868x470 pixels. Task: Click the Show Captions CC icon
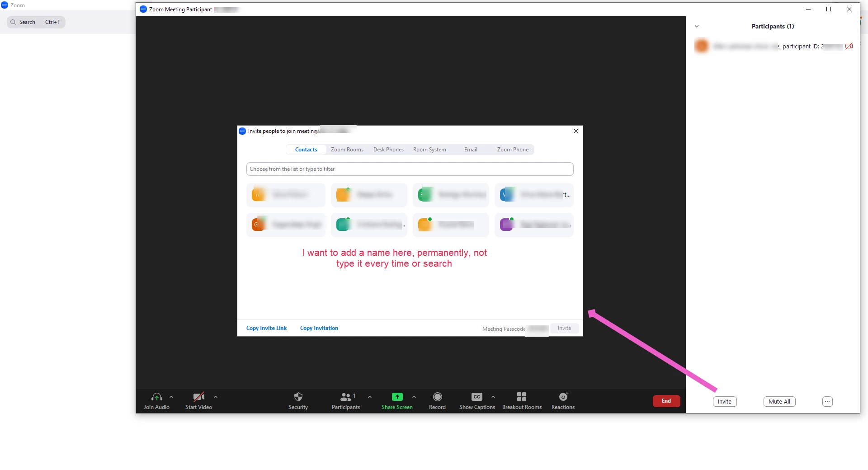pyautogui.click(x=477, y=397)
